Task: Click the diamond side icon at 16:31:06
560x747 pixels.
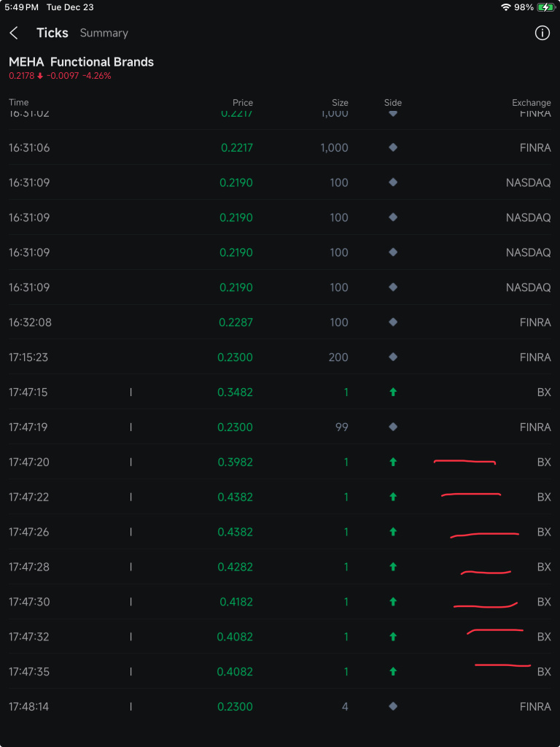Action: click(x=393, y=147)
